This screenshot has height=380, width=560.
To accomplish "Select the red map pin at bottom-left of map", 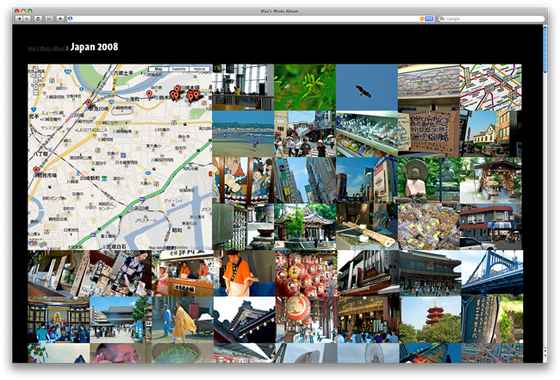I will tap(36, 170).
